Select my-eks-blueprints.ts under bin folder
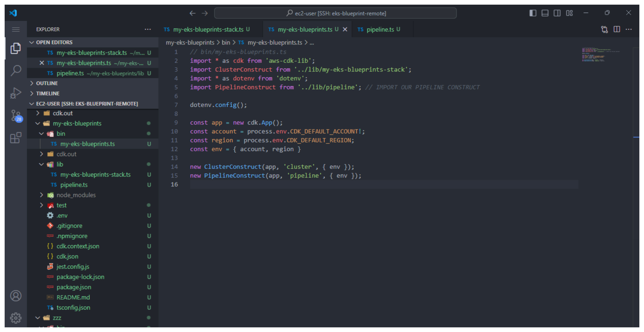The image size is (644, 332). coord(93,144)
